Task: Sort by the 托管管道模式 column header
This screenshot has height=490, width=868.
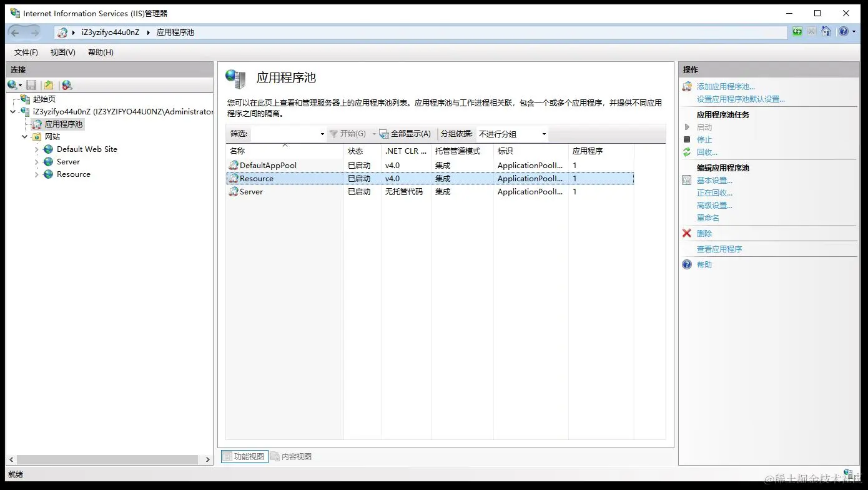Action: click(462, 151)
